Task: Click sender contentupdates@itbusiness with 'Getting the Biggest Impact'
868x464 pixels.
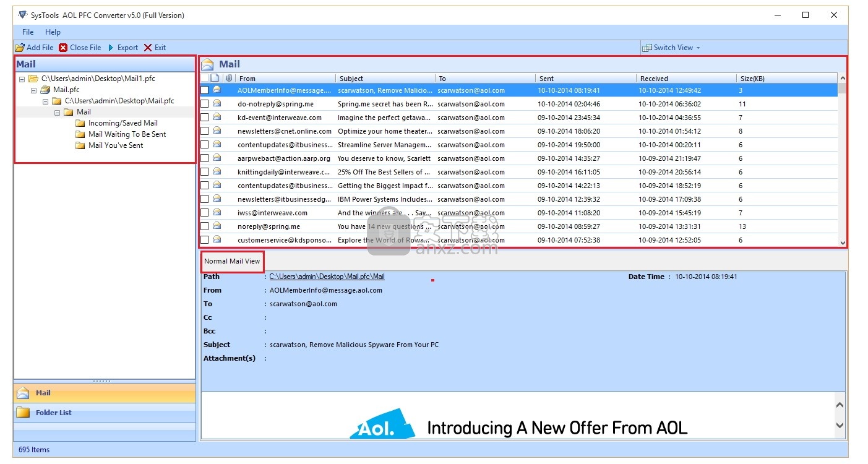Action: tap(285, 186)
